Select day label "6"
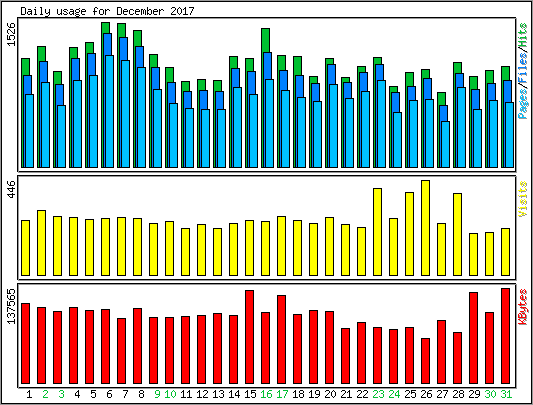Viewport: 533px width, 405px height. click(109, 394)
